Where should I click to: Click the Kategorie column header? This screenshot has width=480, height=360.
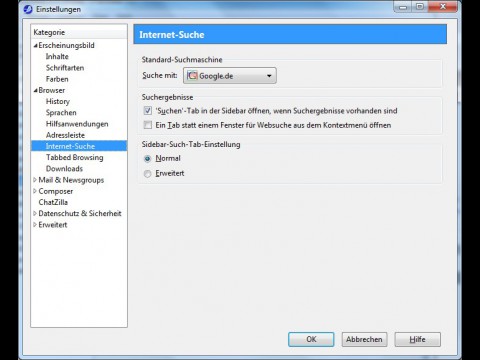tap(79, 32)
